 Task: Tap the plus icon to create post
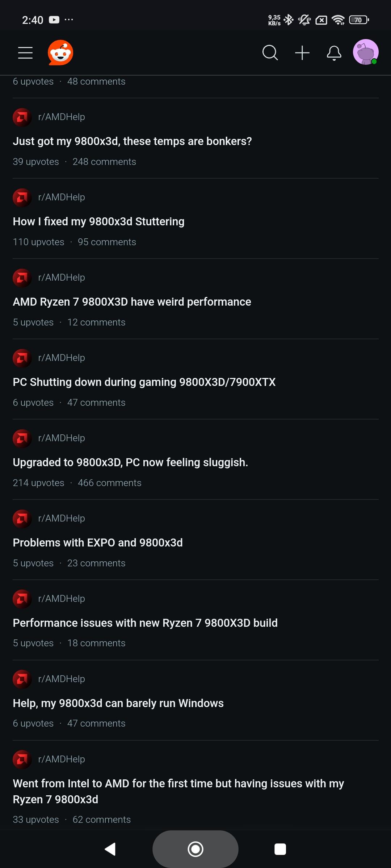302,53
